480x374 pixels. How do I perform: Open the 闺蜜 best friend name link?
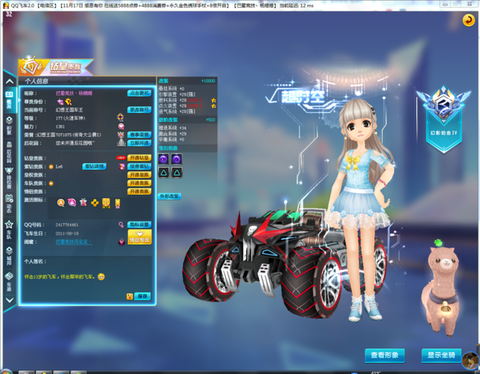click(73, 242)
